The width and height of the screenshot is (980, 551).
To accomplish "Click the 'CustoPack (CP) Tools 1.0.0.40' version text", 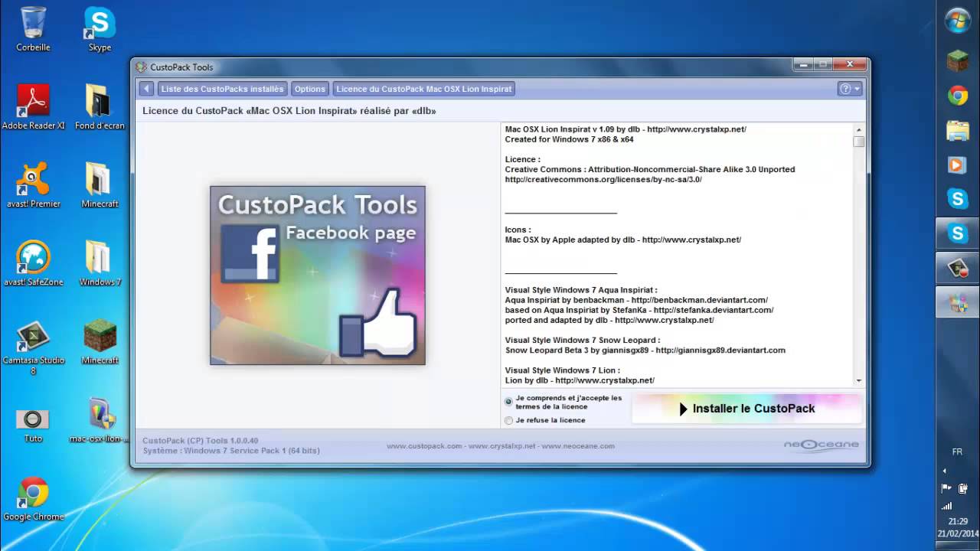I will pos(201,441).
